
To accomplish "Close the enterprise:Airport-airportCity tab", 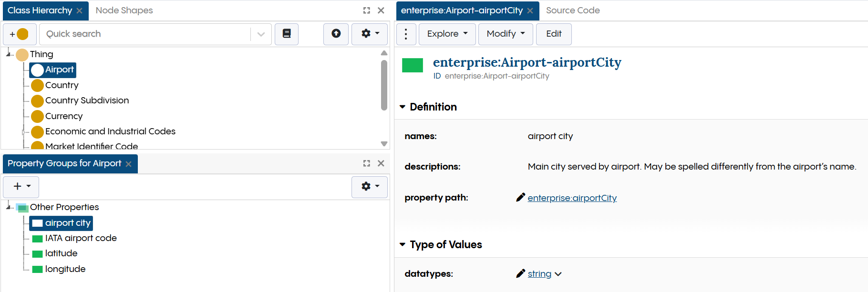I will click(x=530, y=11).
